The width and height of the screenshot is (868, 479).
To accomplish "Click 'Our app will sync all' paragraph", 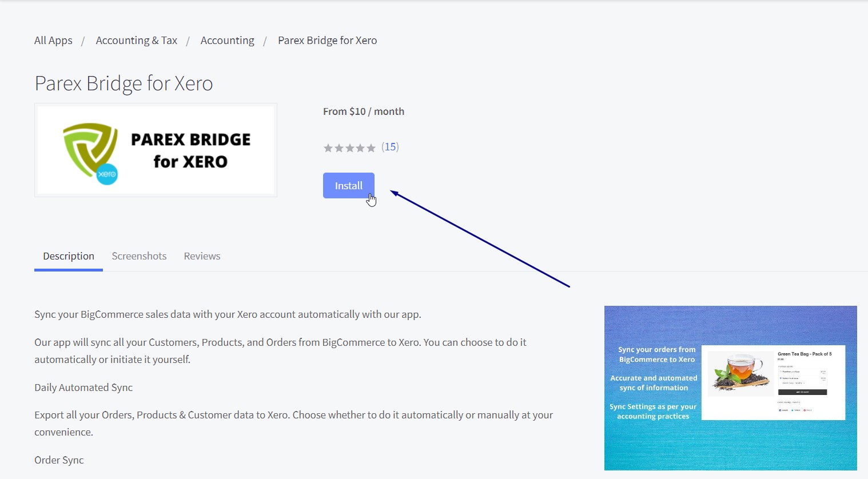I will [280, 351].
